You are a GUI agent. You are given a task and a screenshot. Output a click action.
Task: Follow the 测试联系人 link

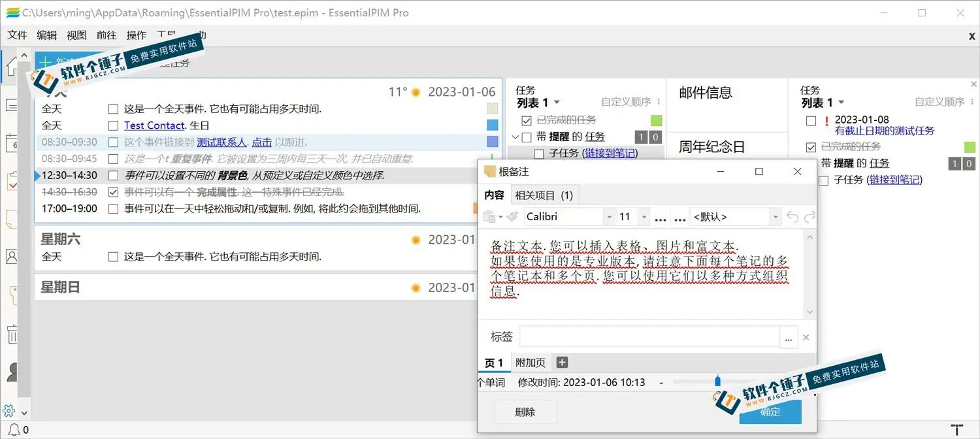coord(222,142)
